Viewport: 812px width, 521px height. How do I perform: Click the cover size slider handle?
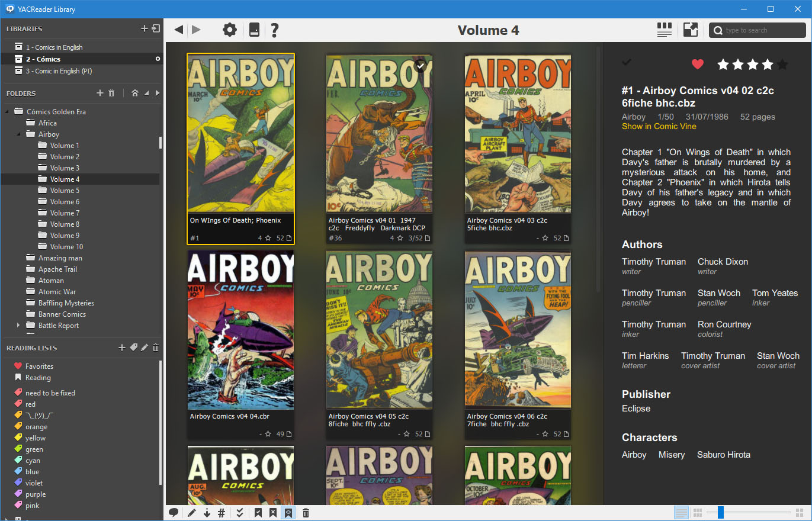720,512
